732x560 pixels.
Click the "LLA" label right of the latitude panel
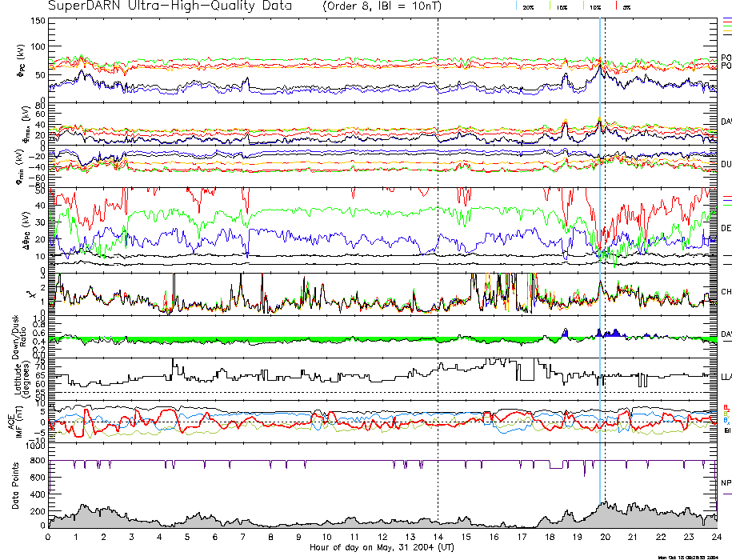coord(726,377)
